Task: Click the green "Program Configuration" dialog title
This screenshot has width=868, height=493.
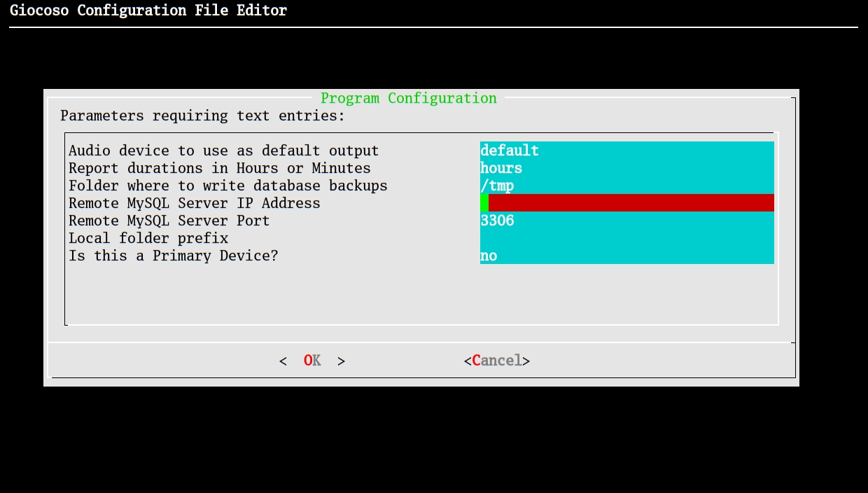Action: coord(408,98)
